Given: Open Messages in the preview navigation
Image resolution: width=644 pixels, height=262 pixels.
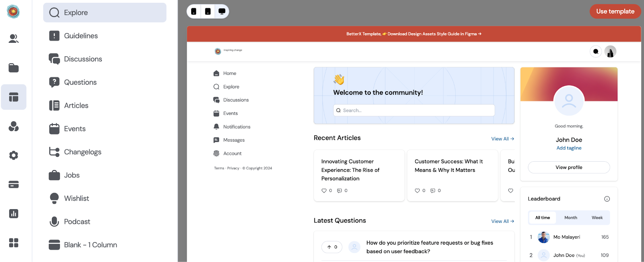Looking at the screenshot, I should [229, 140].
